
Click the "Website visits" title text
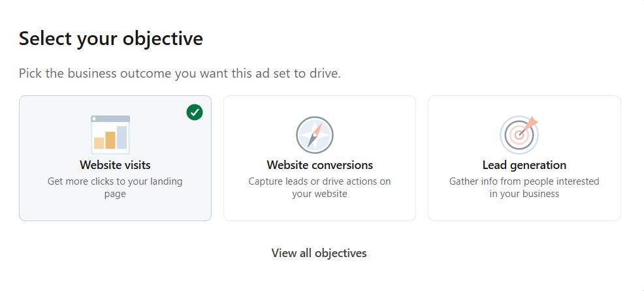[x=115, y=165]
